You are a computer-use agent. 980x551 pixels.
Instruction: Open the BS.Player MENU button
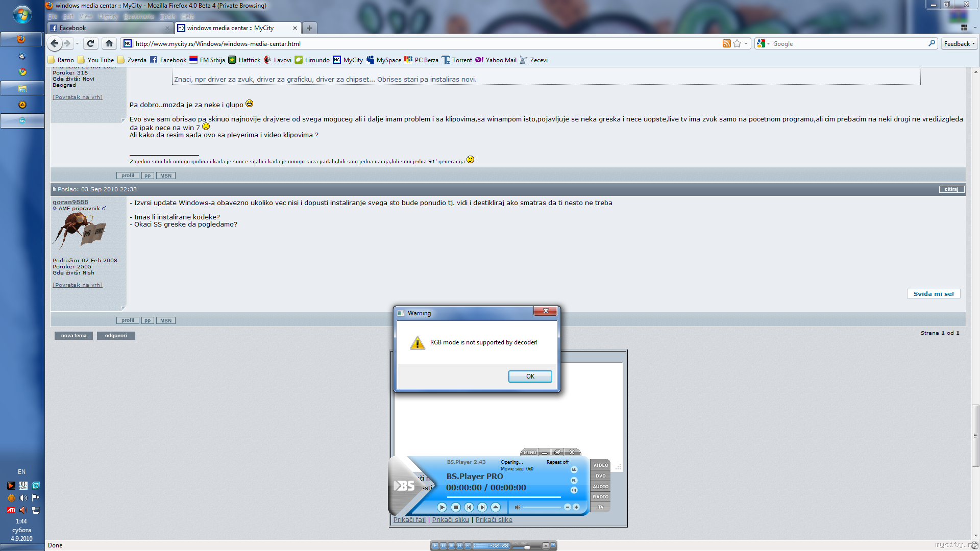(x=530, y=453)
